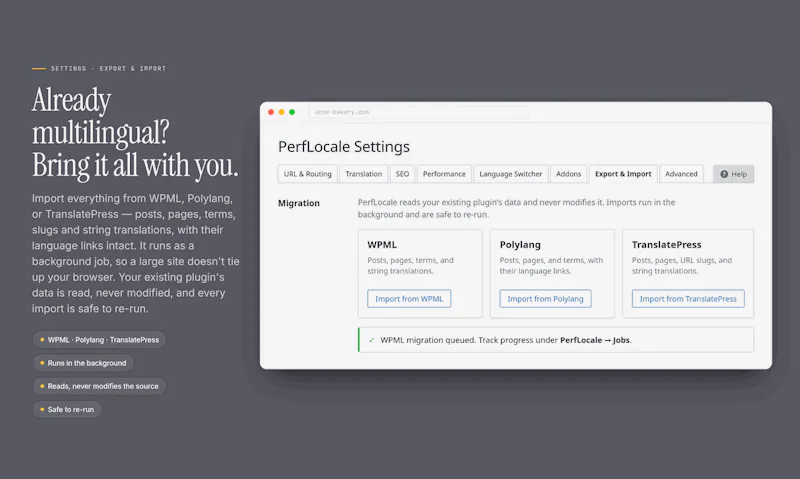Screen dimensions: 800x479
Task: Select the Export & Import tab
Action: 623,174
